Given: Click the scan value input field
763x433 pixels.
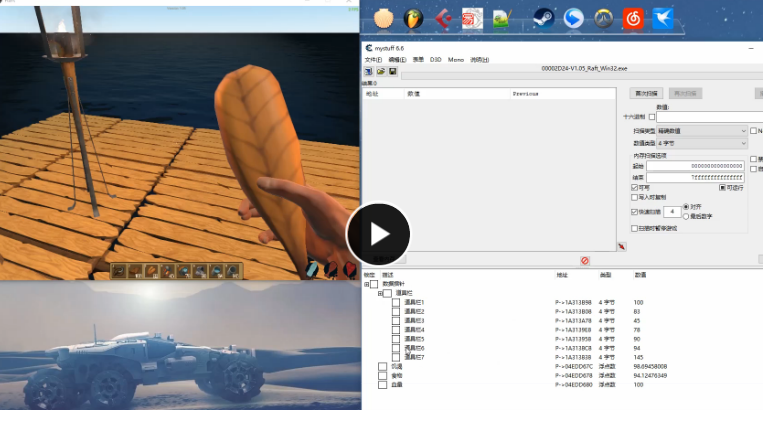Looking at the screenshot, I should pos(709,117).
